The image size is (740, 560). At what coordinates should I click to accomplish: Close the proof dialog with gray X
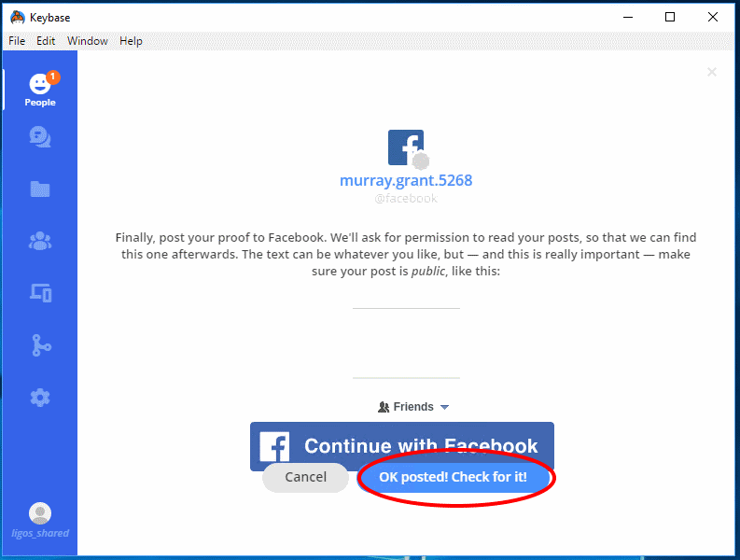(x=712, y=72)
